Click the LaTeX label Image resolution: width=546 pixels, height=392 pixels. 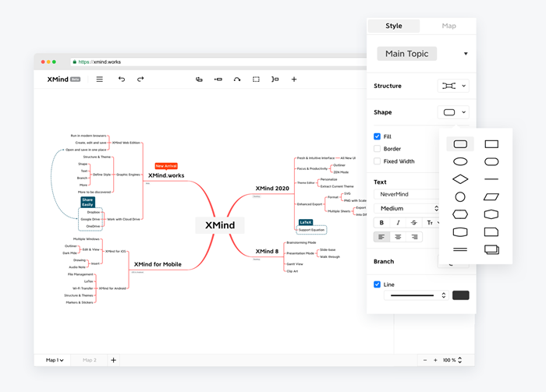click(306, 222)
